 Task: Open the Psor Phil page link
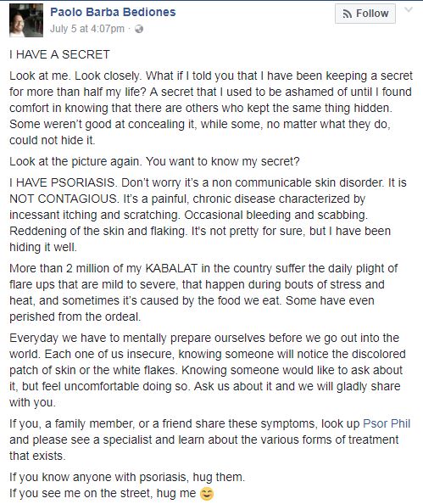(387, 423)
